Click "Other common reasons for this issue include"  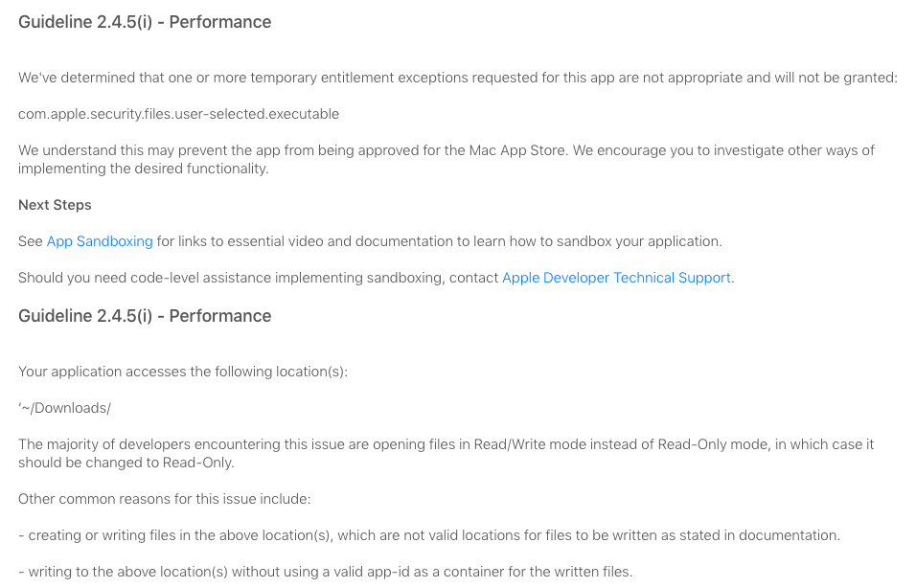(x=164, y=499)
